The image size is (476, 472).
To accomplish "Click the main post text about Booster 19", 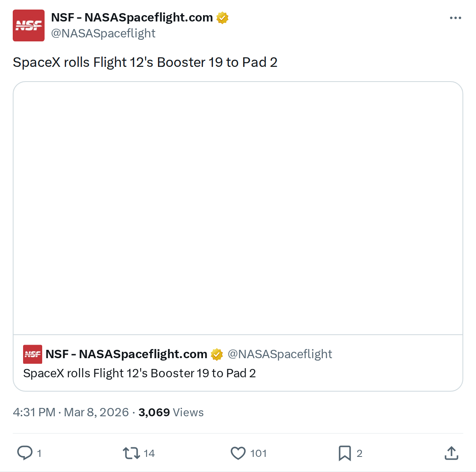I will (145, 62).
